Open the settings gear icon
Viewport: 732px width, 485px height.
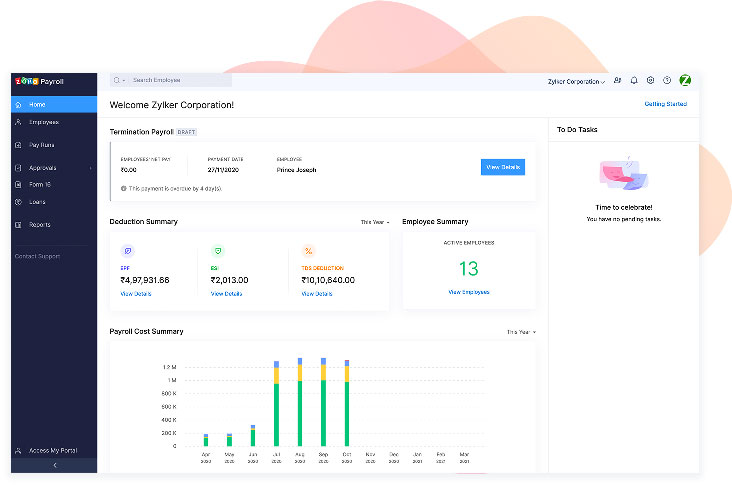[650, 80]
